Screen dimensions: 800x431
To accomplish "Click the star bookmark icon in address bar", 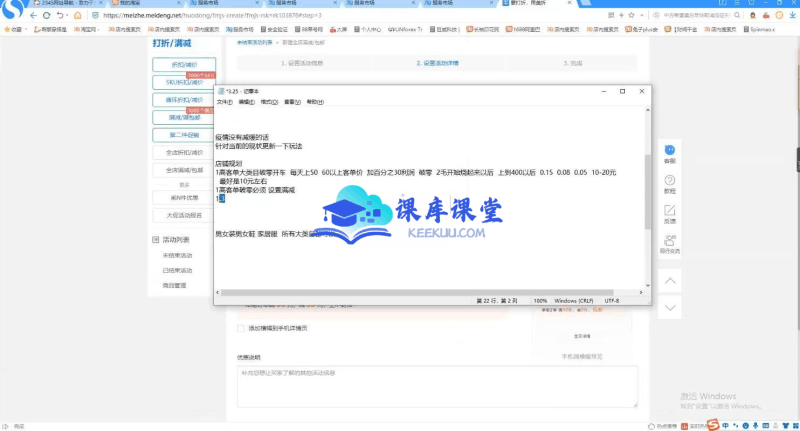I will [x=632, y=15].
